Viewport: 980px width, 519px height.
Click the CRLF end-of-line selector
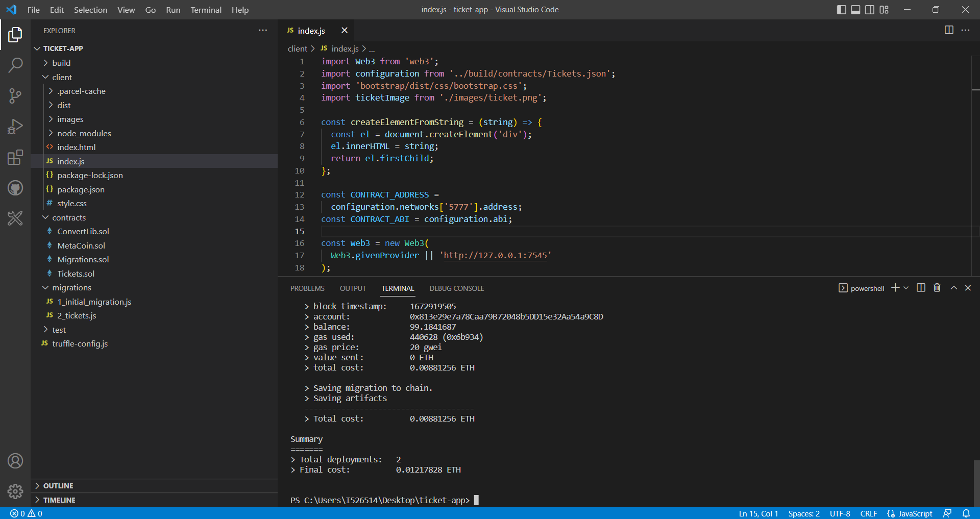pos(868,513)
